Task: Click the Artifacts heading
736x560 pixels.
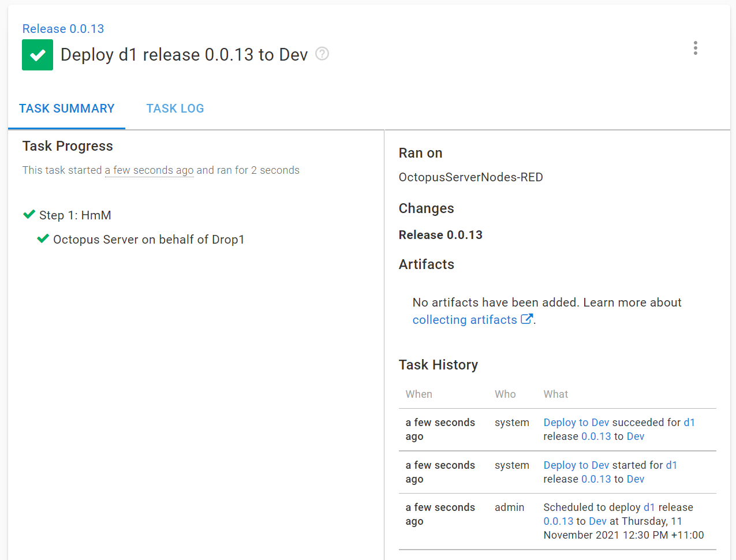Action: point(427,264)
